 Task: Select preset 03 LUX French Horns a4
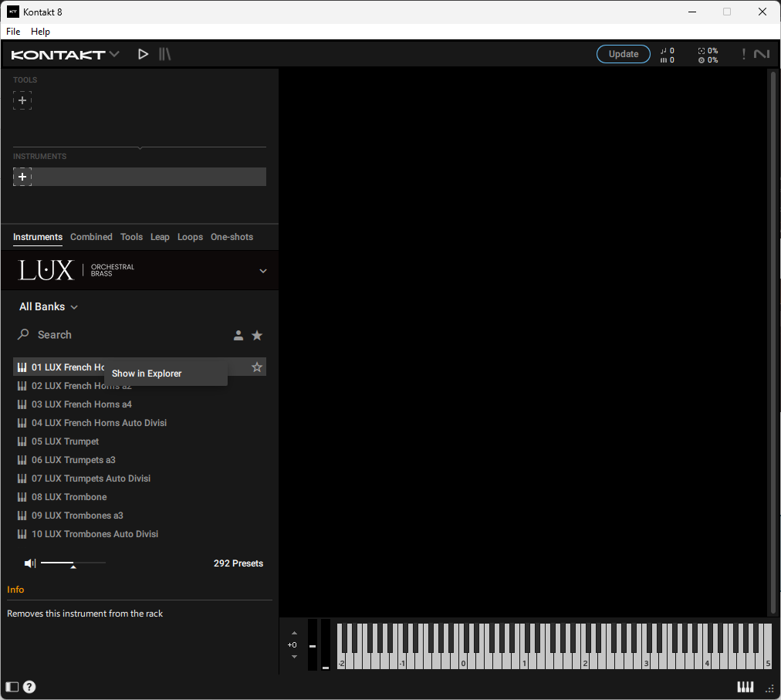click(x=140, y=404)
